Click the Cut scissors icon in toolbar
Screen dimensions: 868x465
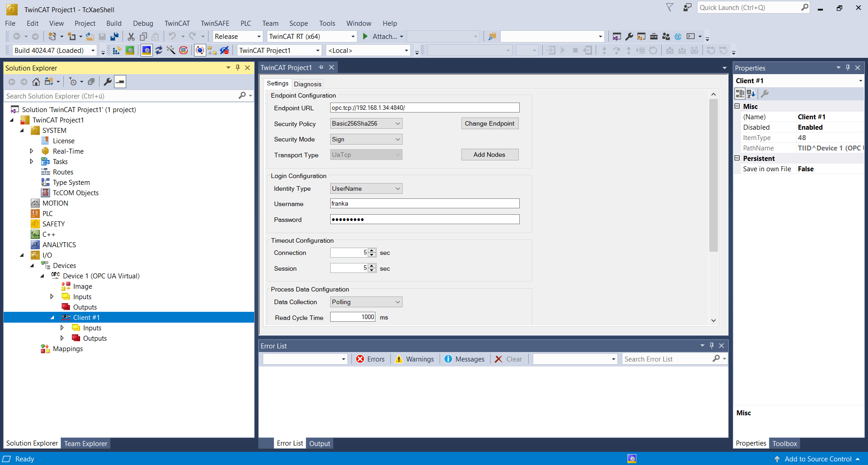(x=131, y=37)
